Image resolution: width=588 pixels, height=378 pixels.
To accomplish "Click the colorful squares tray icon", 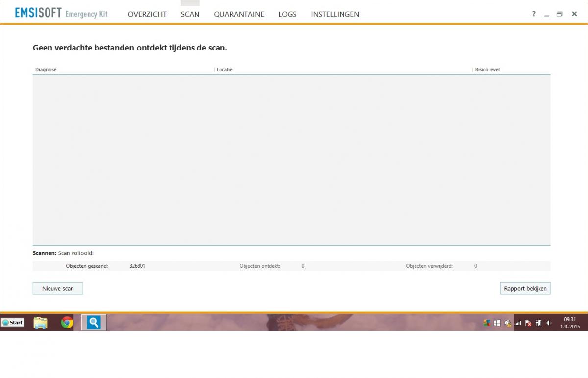I will coord(487,323).
